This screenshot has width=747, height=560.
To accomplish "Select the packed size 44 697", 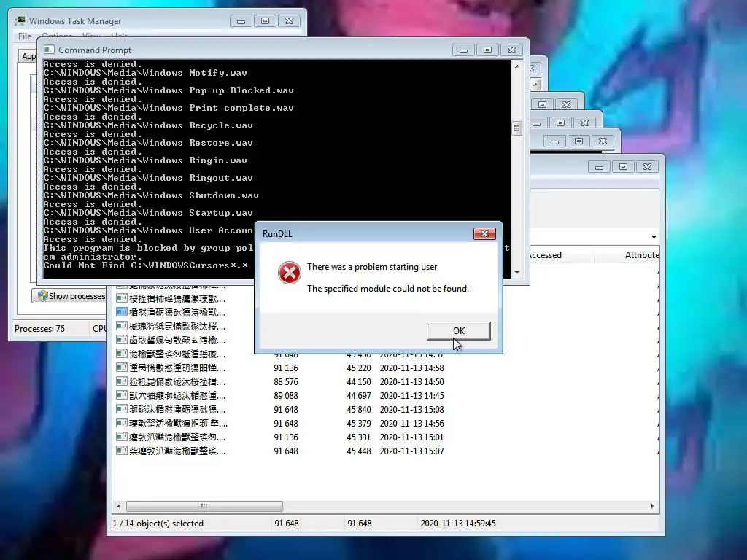I will [359, 396].
